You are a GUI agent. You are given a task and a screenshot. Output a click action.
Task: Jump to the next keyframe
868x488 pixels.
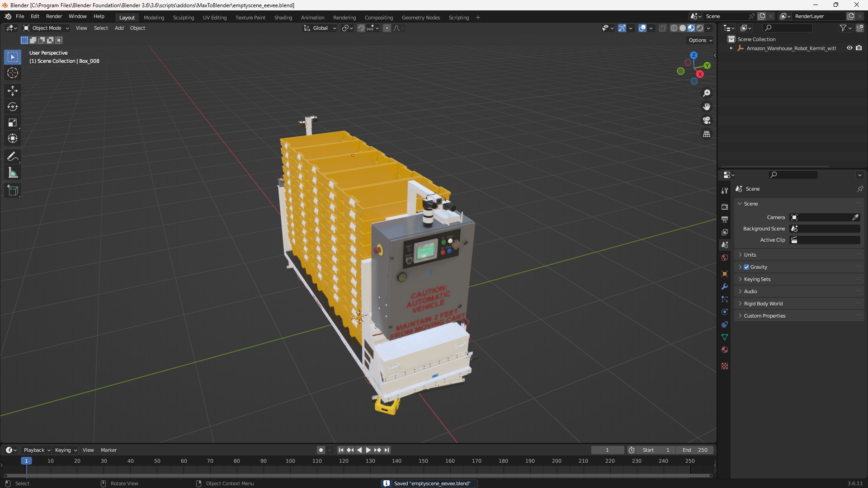[x=377, y=450]
